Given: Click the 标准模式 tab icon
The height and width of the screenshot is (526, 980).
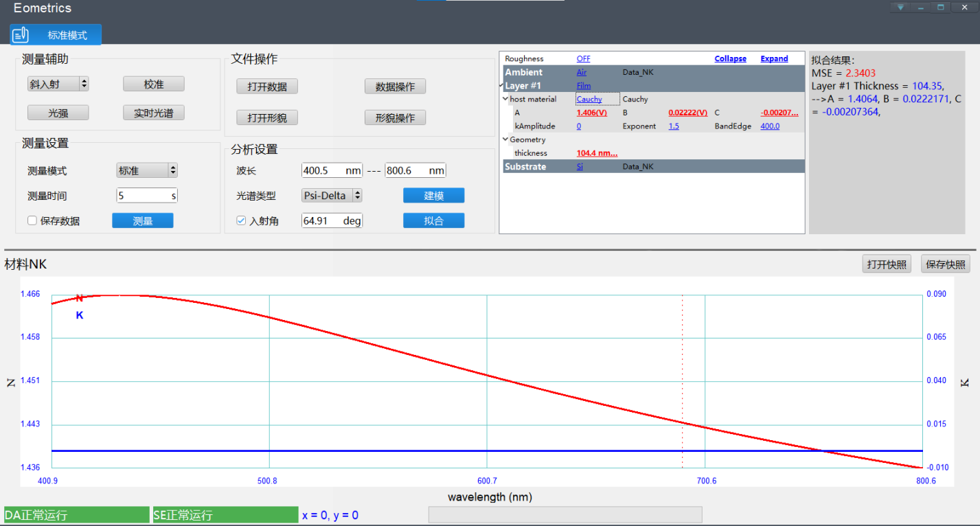Looking at the screenshot, I should click(20, 35).
